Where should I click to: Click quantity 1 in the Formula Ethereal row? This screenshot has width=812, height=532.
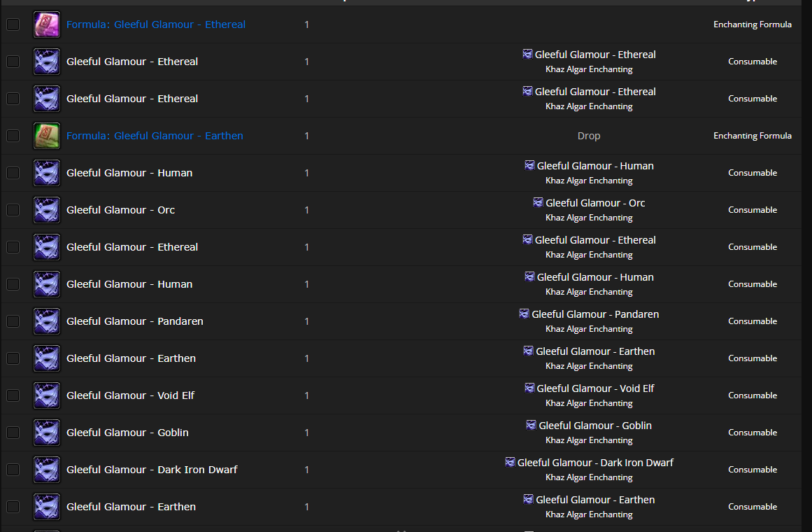(x=306, y=24)
